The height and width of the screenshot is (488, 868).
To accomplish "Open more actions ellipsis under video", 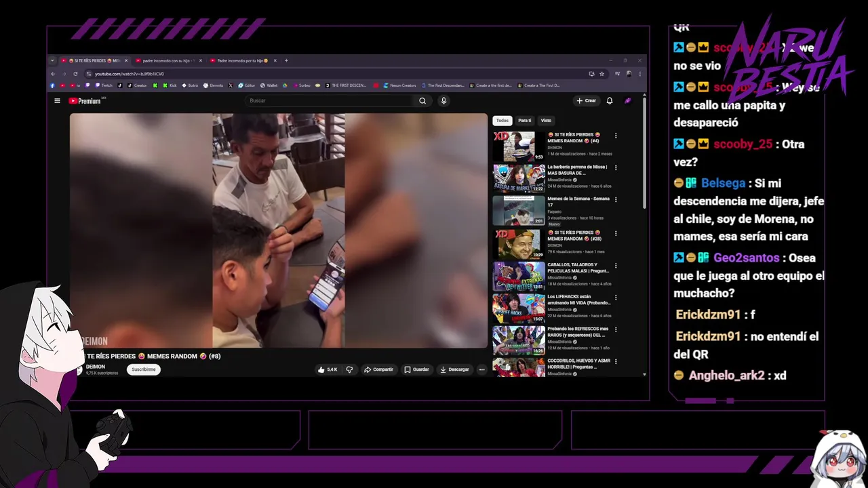I will point(482,369).
